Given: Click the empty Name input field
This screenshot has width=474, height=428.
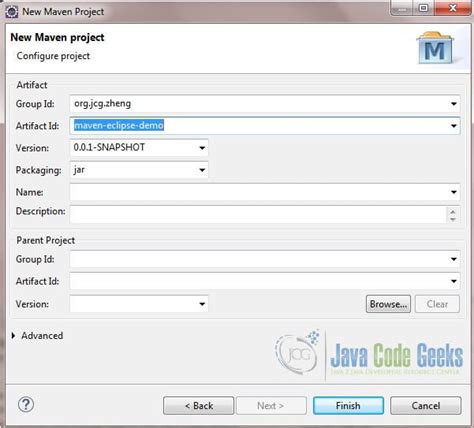Looking at the screenshot, I should point(265,192).
